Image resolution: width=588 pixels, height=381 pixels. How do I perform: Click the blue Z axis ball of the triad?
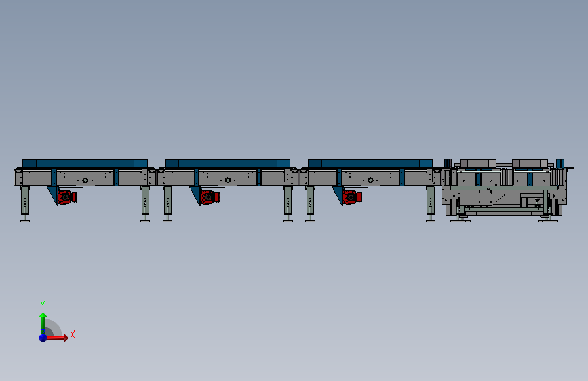[x=43, y=338]
